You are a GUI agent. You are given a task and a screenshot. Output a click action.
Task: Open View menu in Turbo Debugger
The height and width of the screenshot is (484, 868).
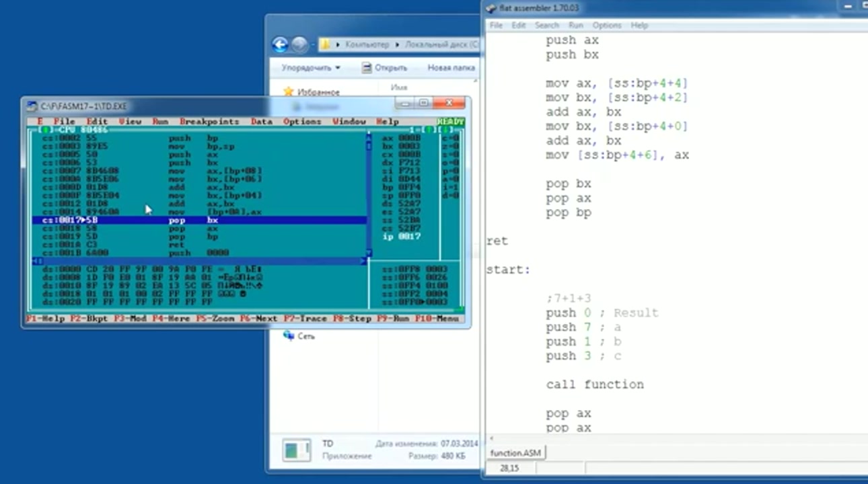click(x=130, y=122)
